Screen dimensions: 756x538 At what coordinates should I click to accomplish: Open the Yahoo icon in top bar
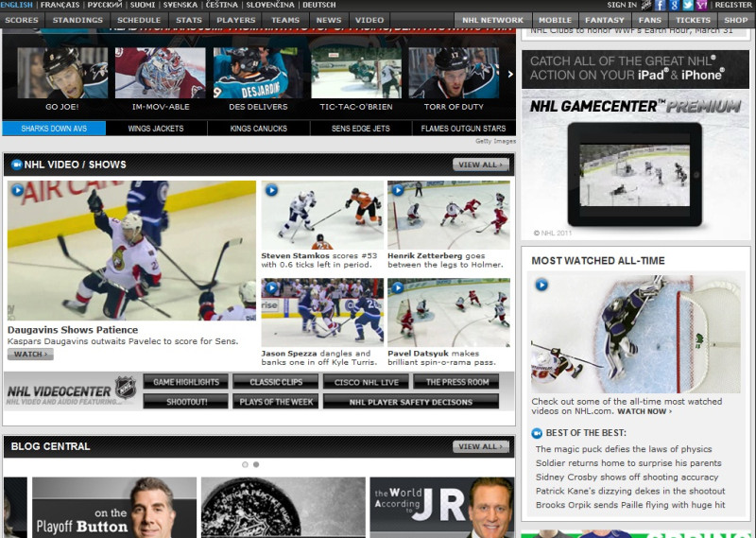pos(701,6)
